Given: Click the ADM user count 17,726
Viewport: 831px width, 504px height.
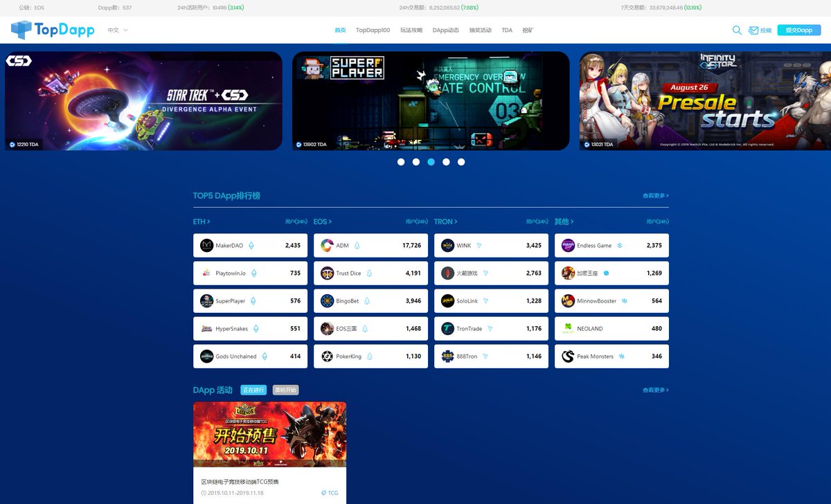Looking at the screenshot, I should coord(411,246).
